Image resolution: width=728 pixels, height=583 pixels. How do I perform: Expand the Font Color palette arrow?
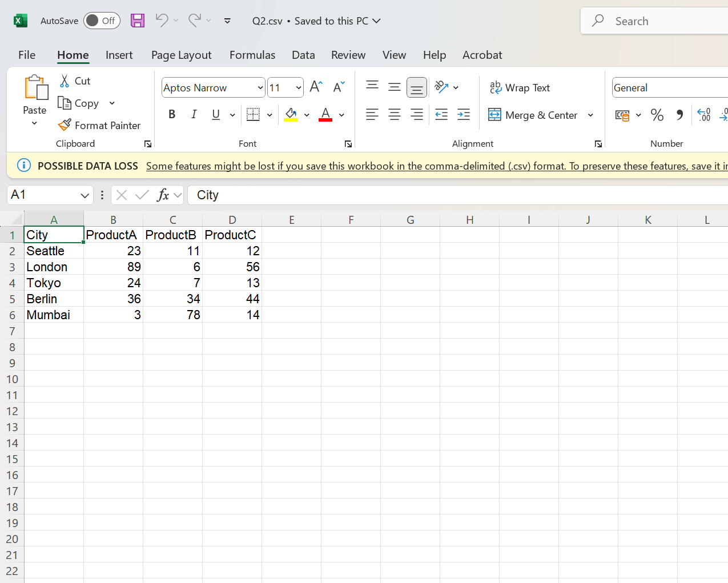[341, 115]
